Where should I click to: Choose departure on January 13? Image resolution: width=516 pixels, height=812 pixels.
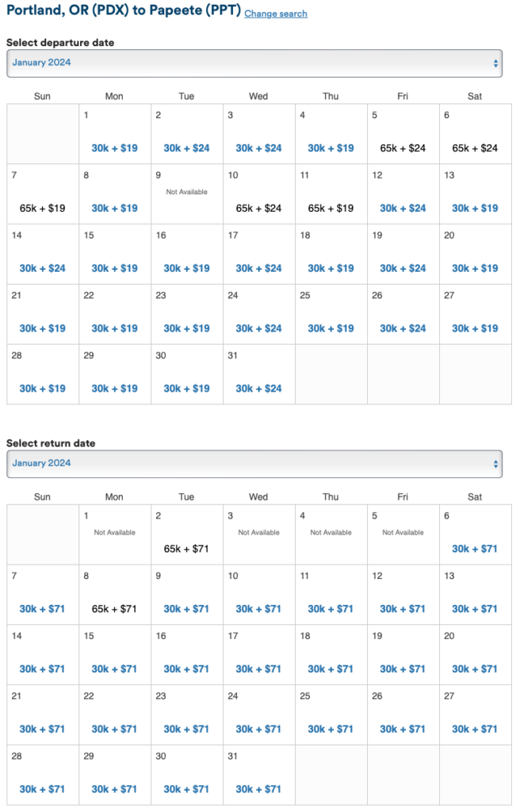475,208
